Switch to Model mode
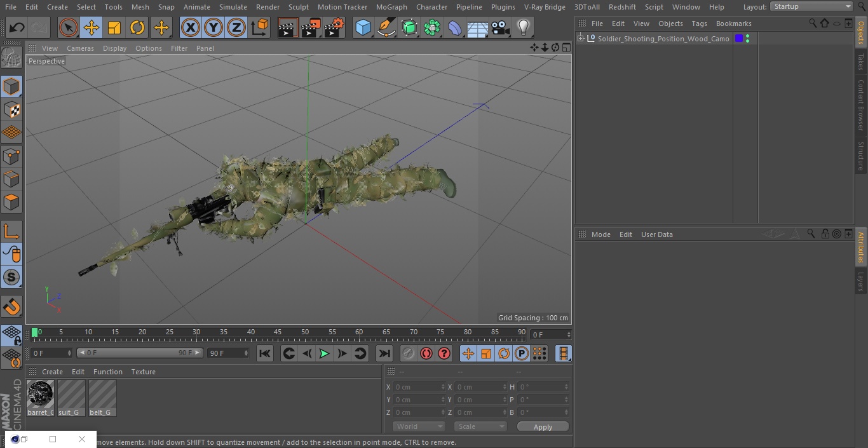 tap(11, 86)
